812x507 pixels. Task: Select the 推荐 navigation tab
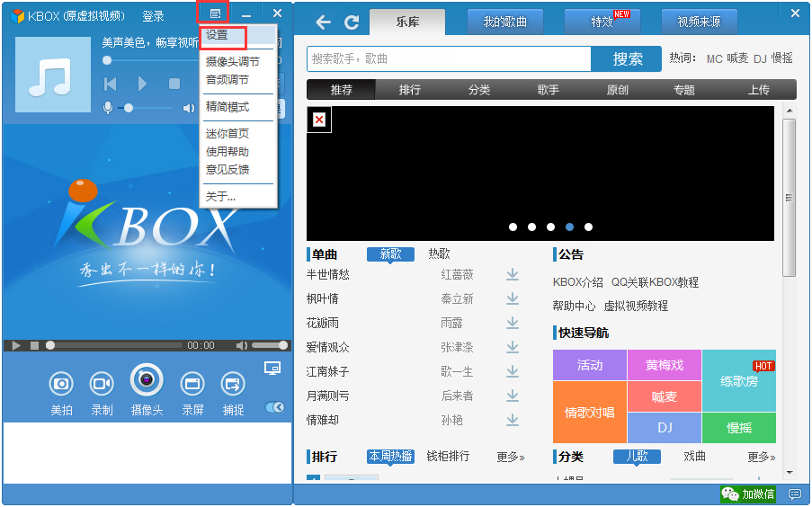342,90
